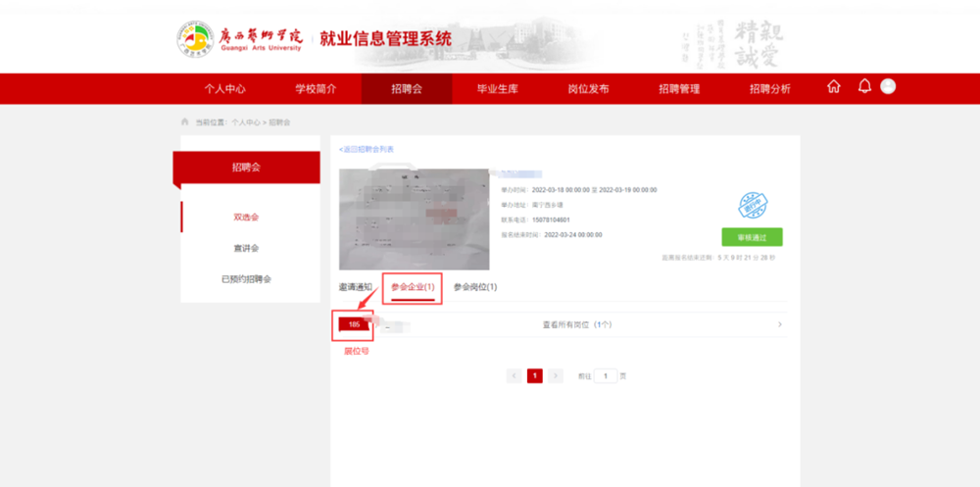Switch to 参会企业(1) tab
This screenshot has width=980, height=487.
click(413, 287)
